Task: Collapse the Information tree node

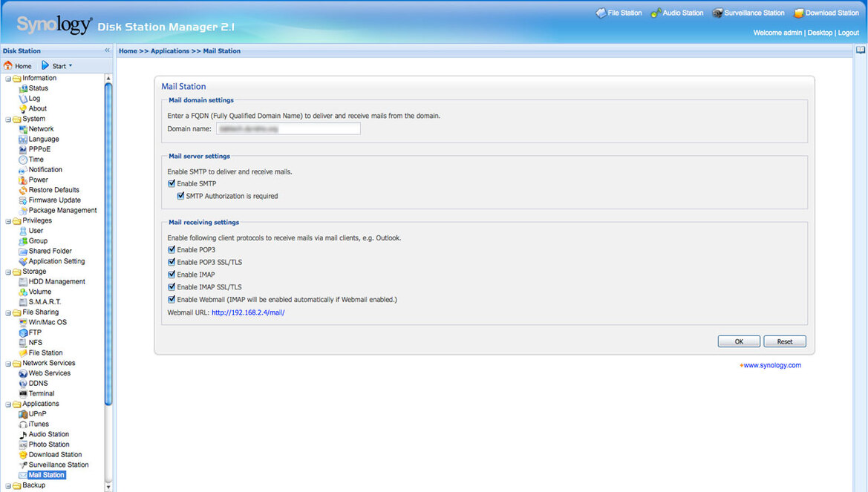Action: point(8,79)
